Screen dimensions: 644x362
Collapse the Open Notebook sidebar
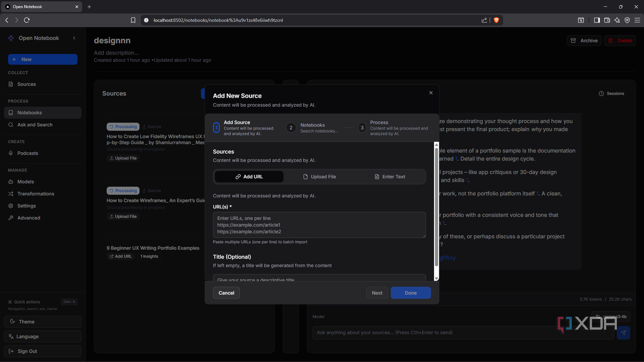click(x=74, y=38)
